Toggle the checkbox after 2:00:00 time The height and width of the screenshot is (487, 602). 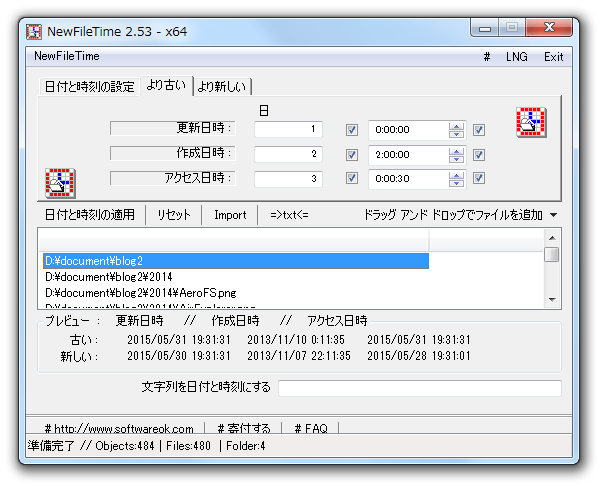(479, 155)
